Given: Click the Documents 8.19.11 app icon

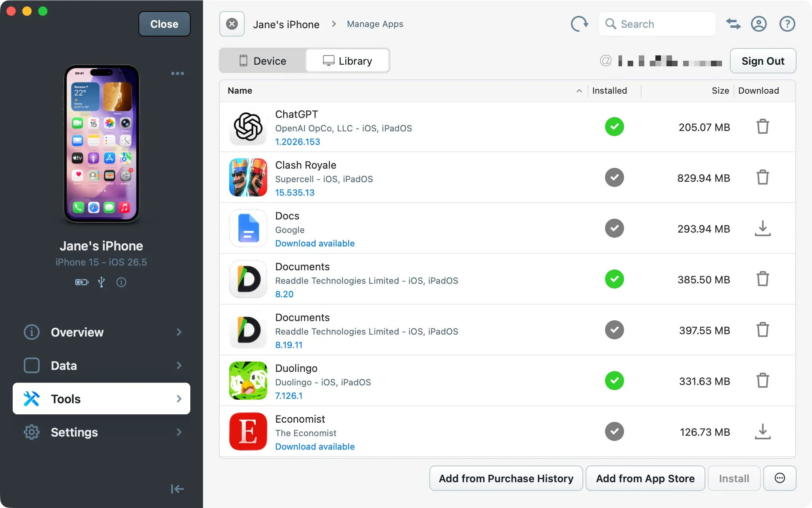Looking at the screenshot, I should click(248, 330).
